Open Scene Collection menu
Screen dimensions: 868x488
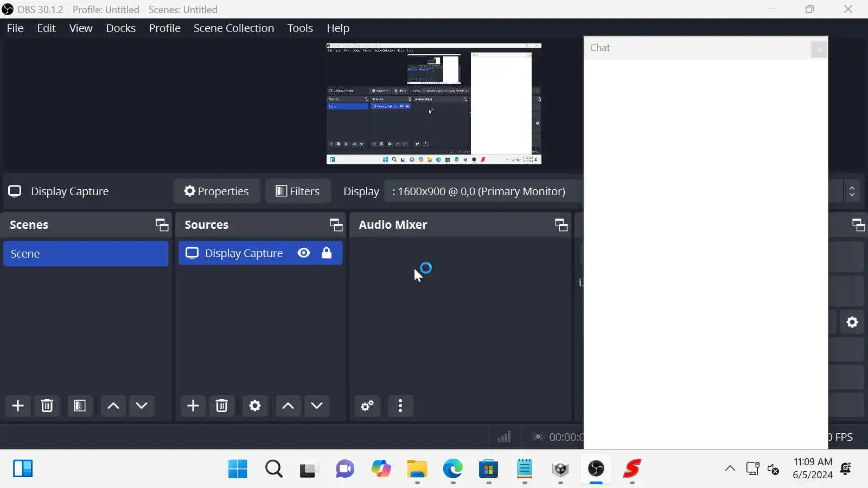pyautogui.click(x=234, y=28)
